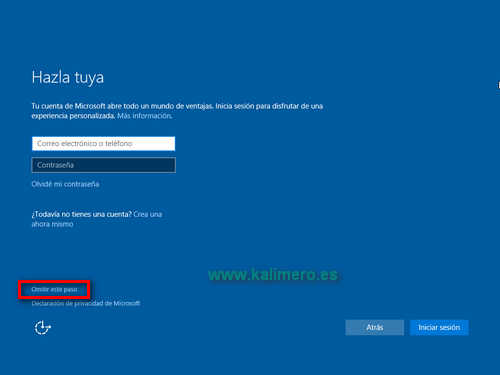Click the 'Hazla tuya' heading
The width and height of the screenshot is (500, 375).
click(x=68, y=78)
